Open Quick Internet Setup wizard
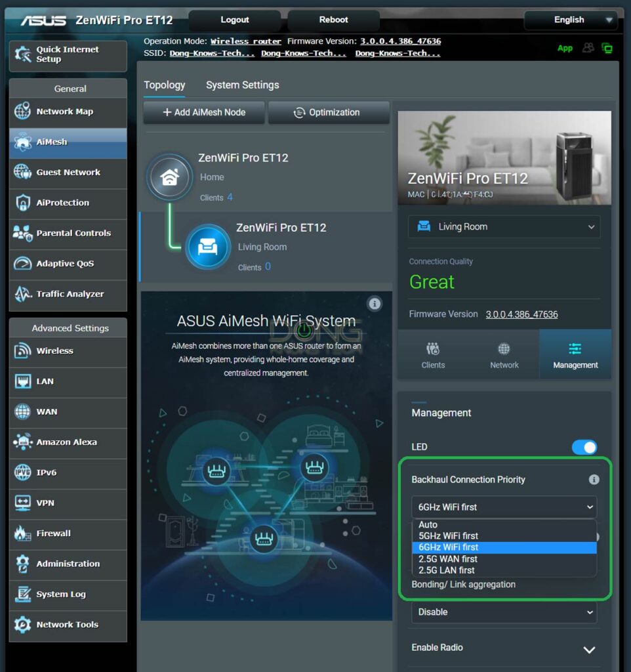The width and height of the screenshot is (631, 672). coord(68,55)
